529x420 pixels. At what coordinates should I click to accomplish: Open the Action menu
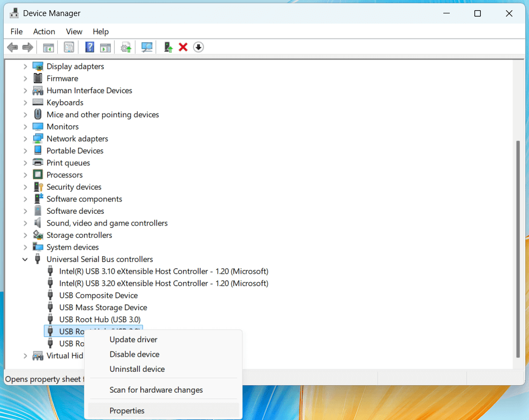pos(44,32)
